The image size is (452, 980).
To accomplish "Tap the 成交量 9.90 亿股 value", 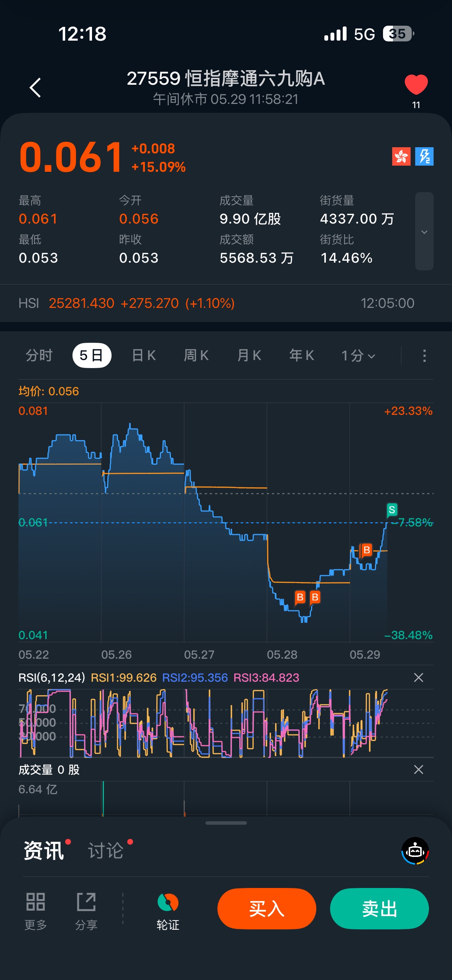I will click(250, 219).
